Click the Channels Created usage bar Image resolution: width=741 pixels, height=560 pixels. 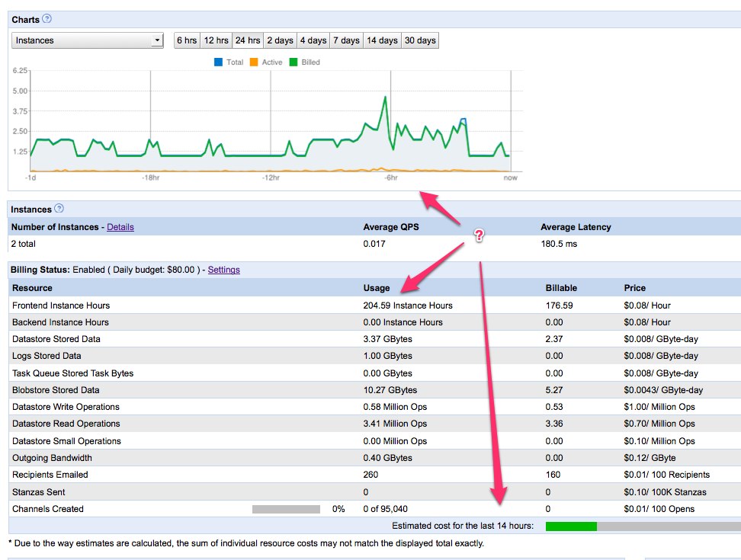(x=286, y=509)
